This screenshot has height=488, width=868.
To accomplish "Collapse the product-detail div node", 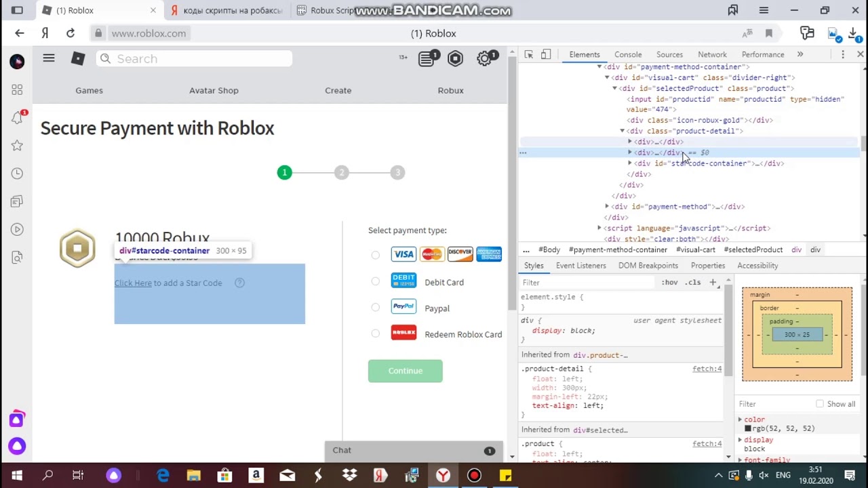I will coord(623,131).
